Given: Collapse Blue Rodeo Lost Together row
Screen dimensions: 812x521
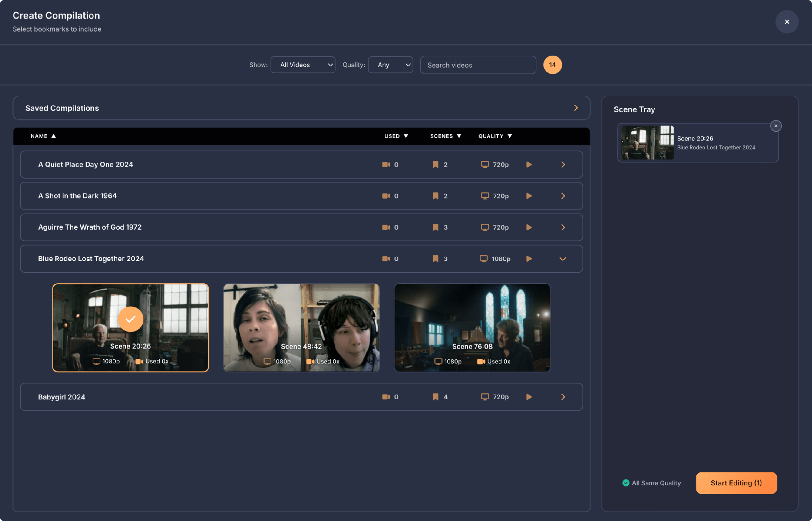Looking at the screenshot, I should (x=563, y=259).
